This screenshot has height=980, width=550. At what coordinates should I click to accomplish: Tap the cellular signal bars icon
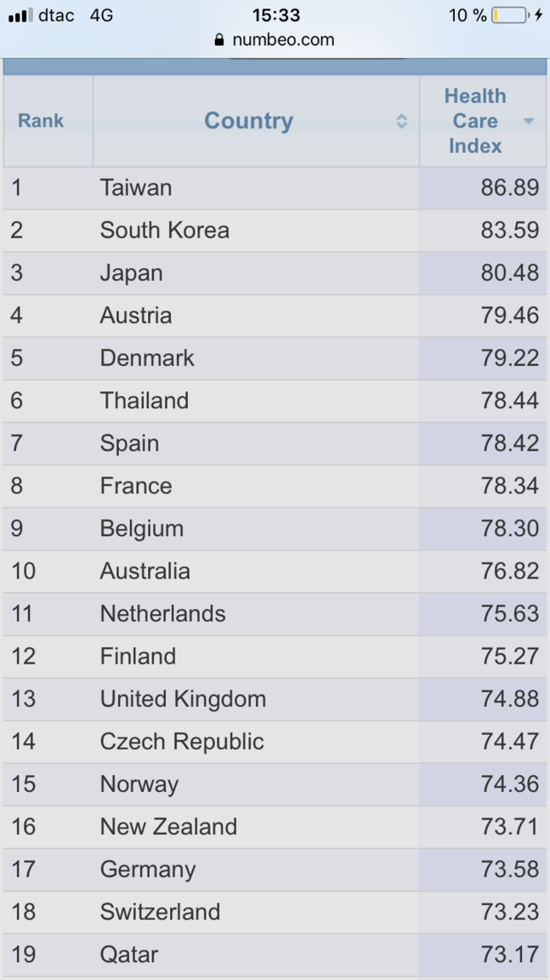(20, 15)
